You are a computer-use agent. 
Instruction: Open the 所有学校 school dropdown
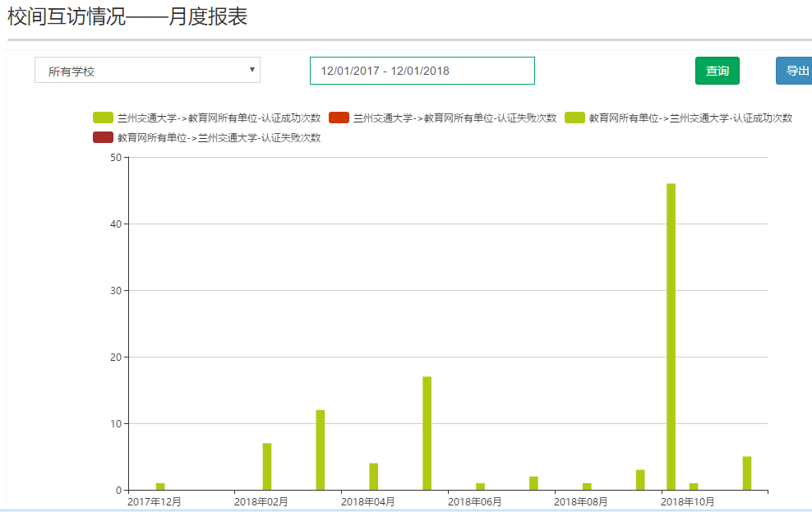tap(147, 71)
